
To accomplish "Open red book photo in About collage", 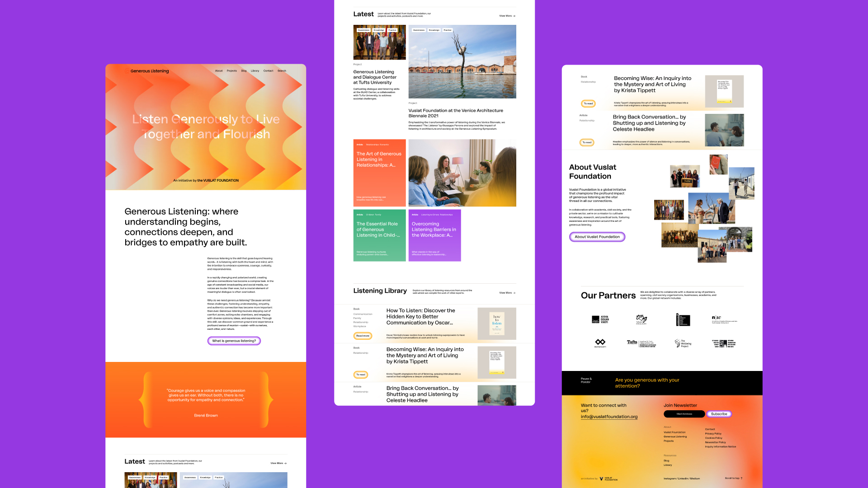I will pos(719,164).
